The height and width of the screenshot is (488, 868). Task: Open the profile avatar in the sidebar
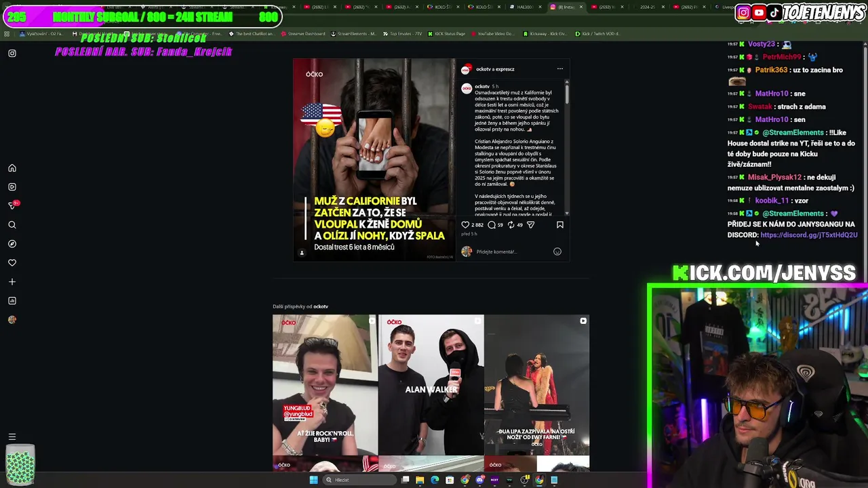[12, 320]
